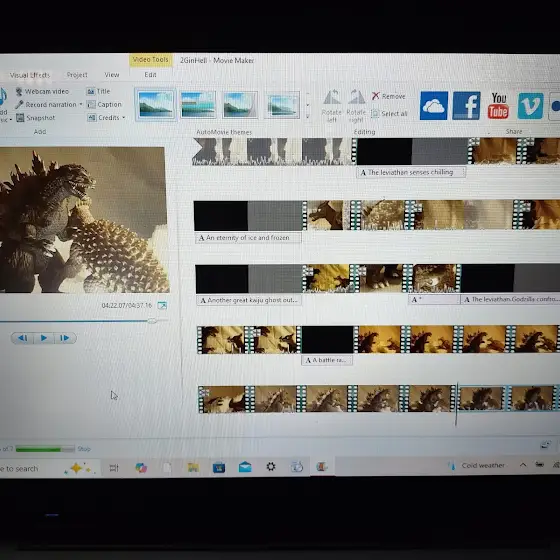Open Settings gear on the taskbar
The image size is (560, 560).
(x=271, y=466)
